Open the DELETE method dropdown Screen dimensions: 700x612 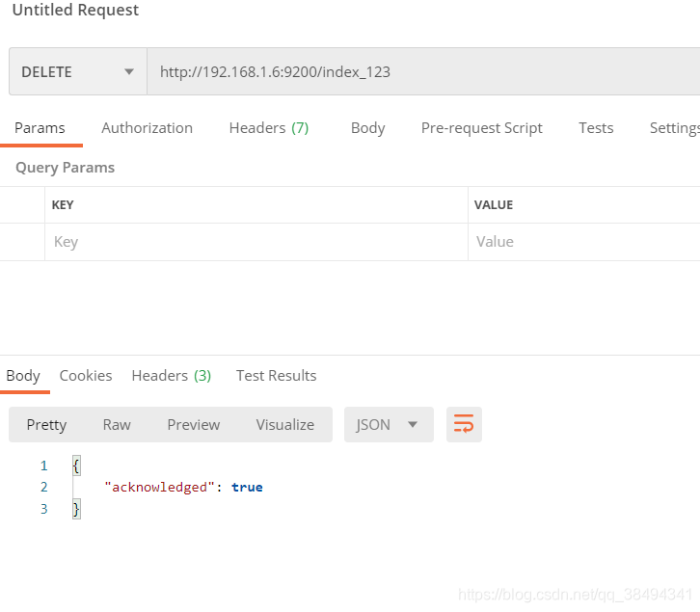(77, 72)
